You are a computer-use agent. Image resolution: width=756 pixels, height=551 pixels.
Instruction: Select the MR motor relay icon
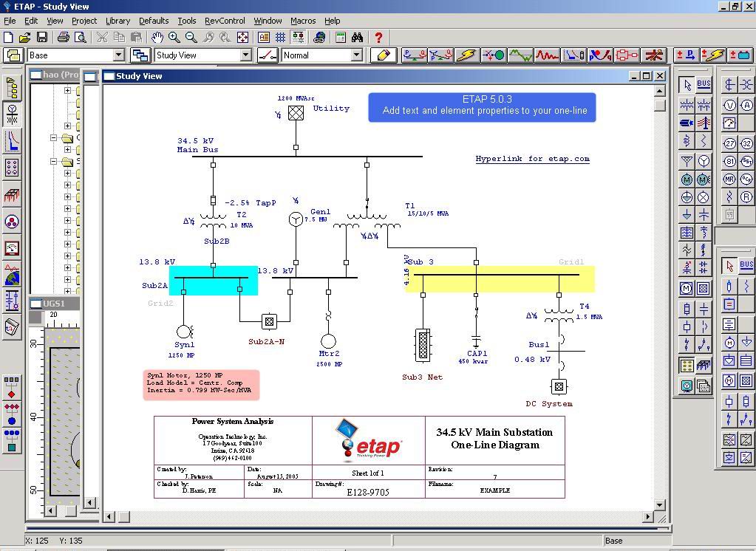(730, 179)
